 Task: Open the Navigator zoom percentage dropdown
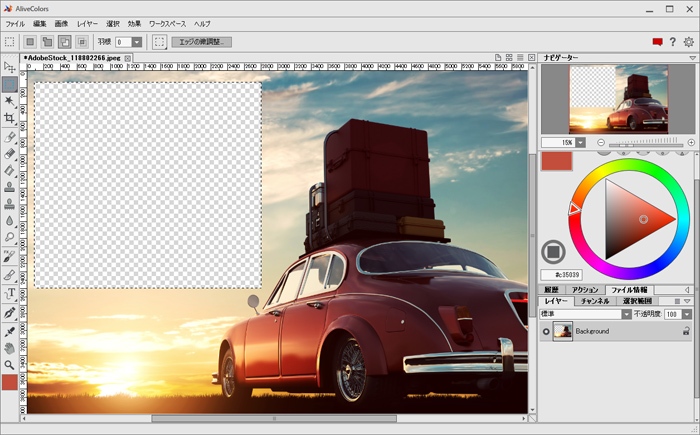(x=580, y=142)
